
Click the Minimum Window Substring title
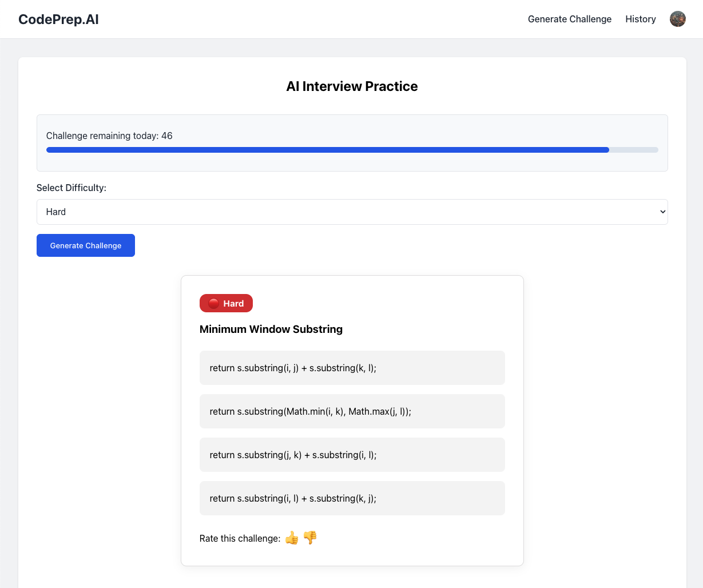coord(271,329)
